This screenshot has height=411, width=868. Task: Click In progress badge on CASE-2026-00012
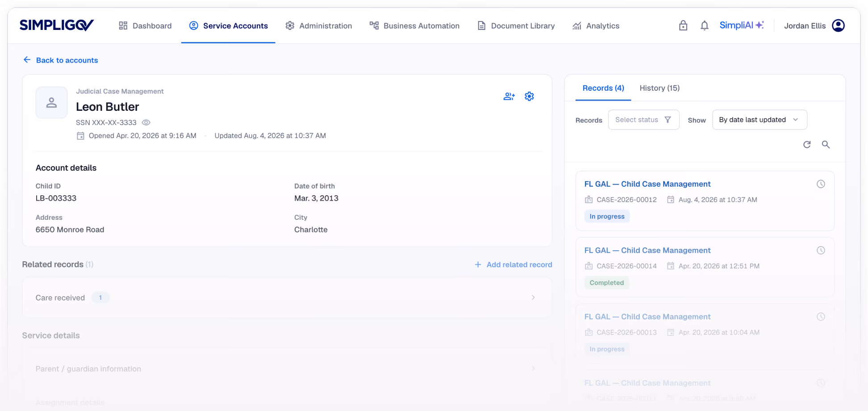(x=607, y=217)
